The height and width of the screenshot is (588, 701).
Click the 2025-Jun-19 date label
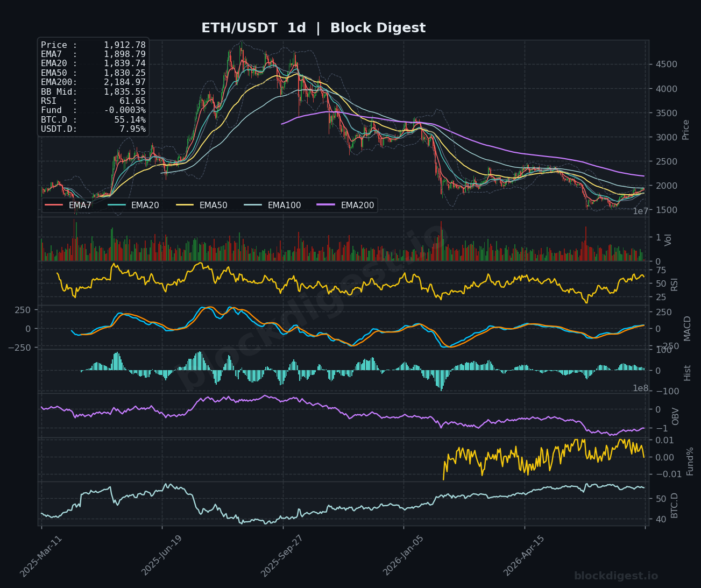(162, 555)
